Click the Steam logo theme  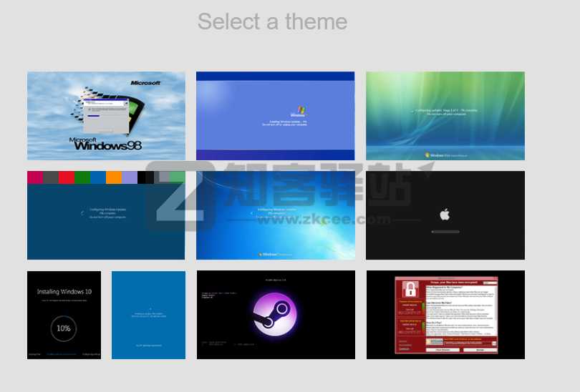tap(276, 315)
